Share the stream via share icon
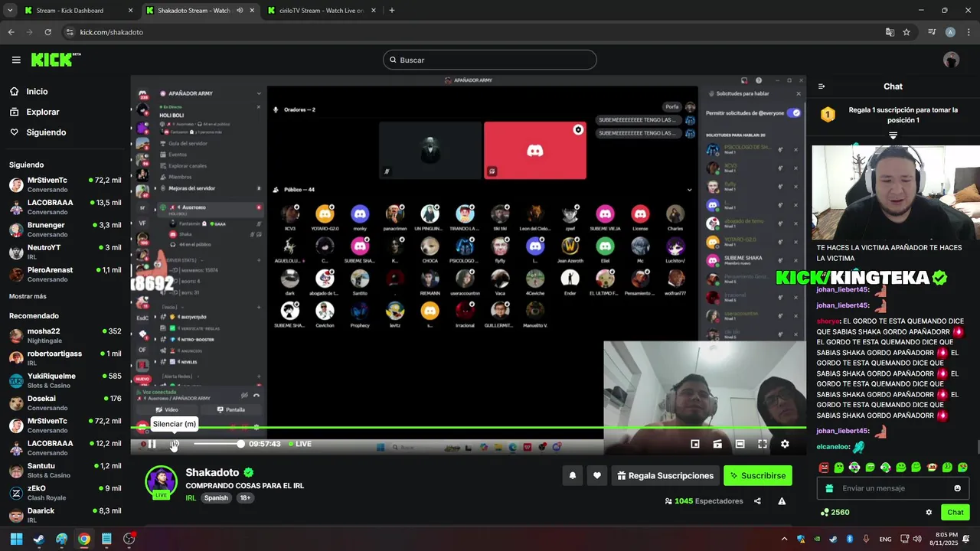 (757, 501)
